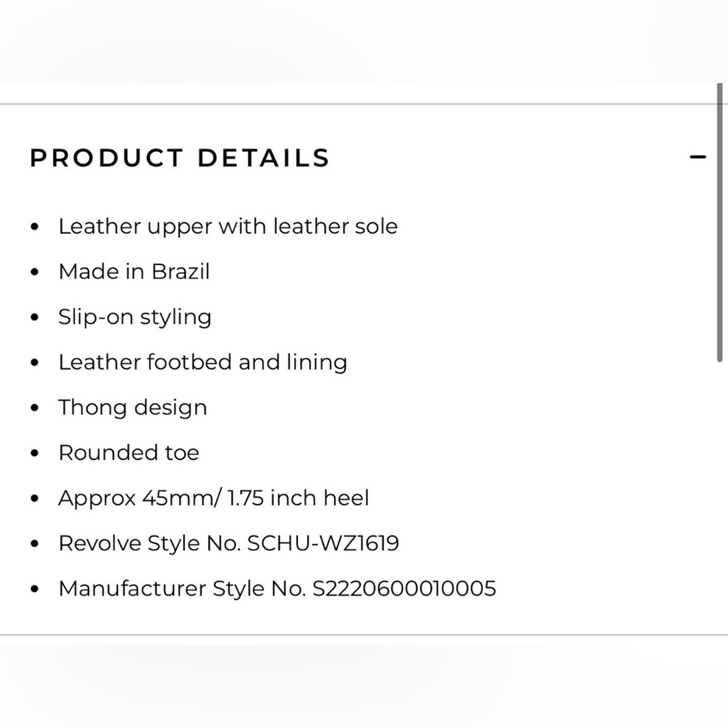Click the Rounded toe list entry

129,453
